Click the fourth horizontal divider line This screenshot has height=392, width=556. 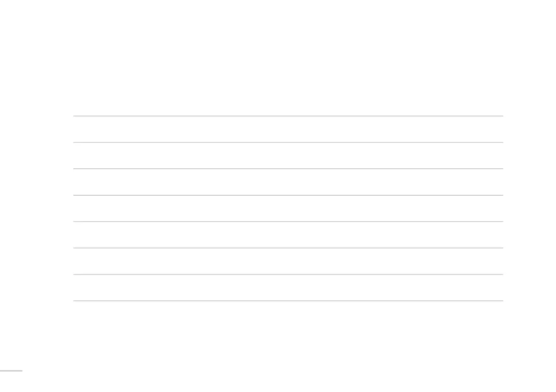tap(288, 195)
